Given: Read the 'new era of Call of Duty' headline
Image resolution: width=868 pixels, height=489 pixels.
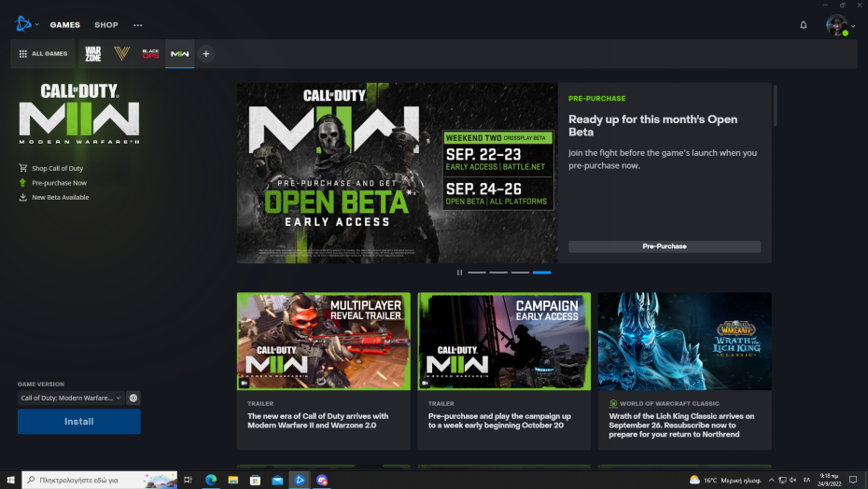Looking at the screenshot, I should pyautogui.click(x=317, y=421).
